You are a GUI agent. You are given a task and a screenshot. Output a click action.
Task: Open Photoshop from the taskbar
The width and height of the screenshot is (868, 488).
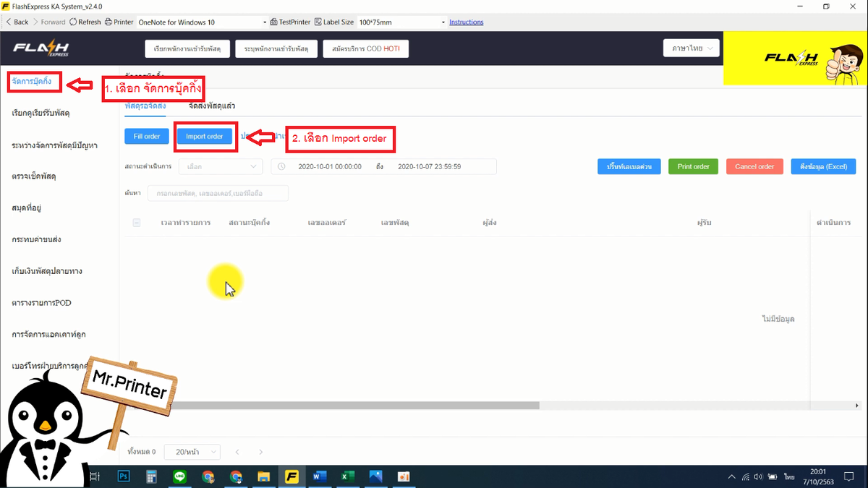click(x=124, y=476)
